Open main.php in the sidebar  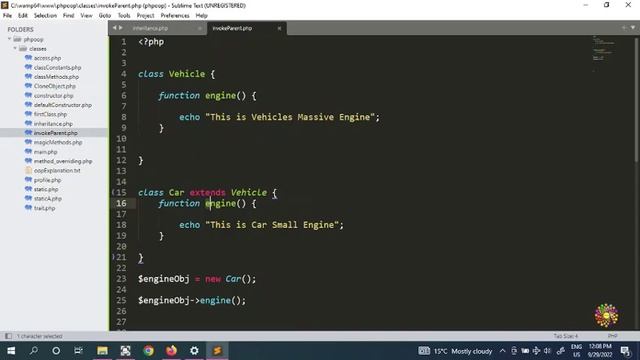[45, 152]
